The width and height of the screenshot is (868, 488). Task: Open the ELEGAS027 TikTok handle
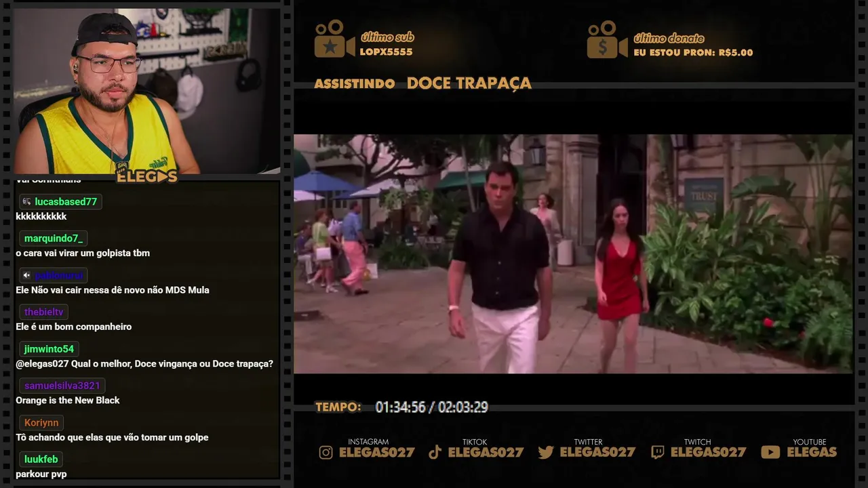pyautogui.click(x=486, y=452)
